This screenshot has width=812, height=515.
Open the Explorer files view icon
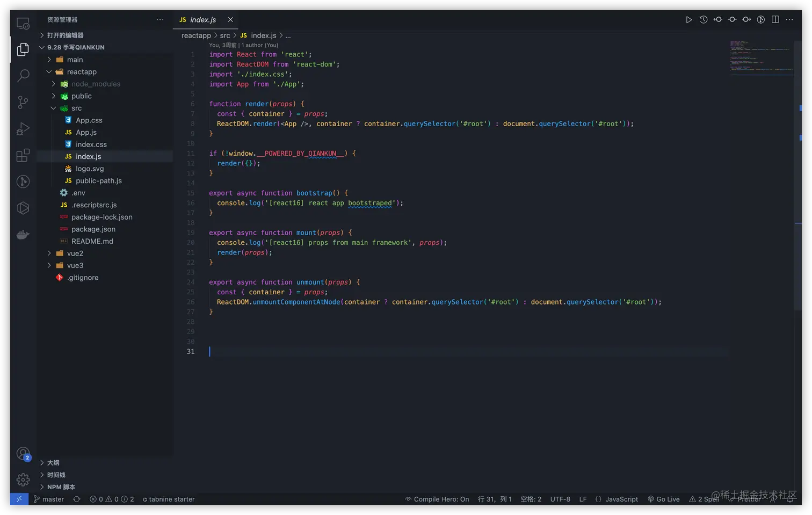tap(23, 49)
